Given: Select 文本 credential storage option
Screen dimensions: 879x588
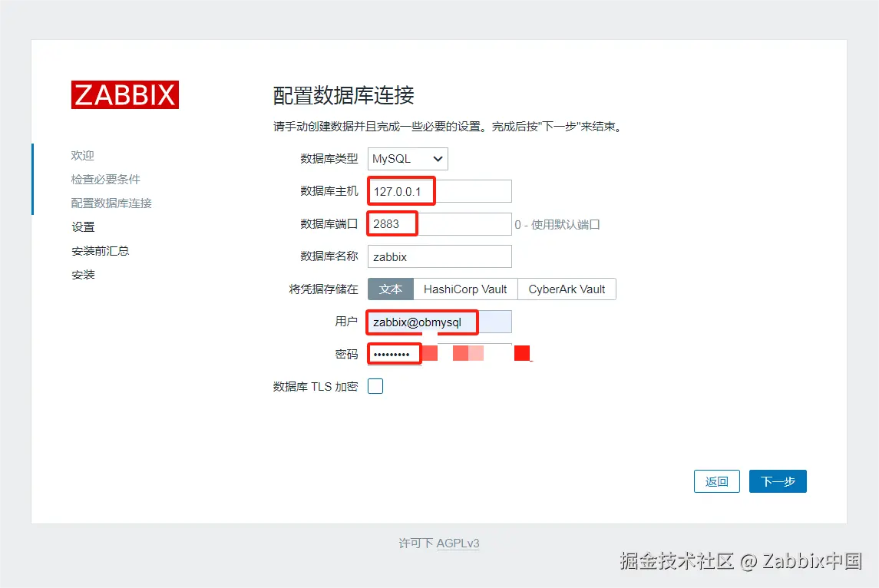Looking at the screenshot, I should [x=391, y=289].
